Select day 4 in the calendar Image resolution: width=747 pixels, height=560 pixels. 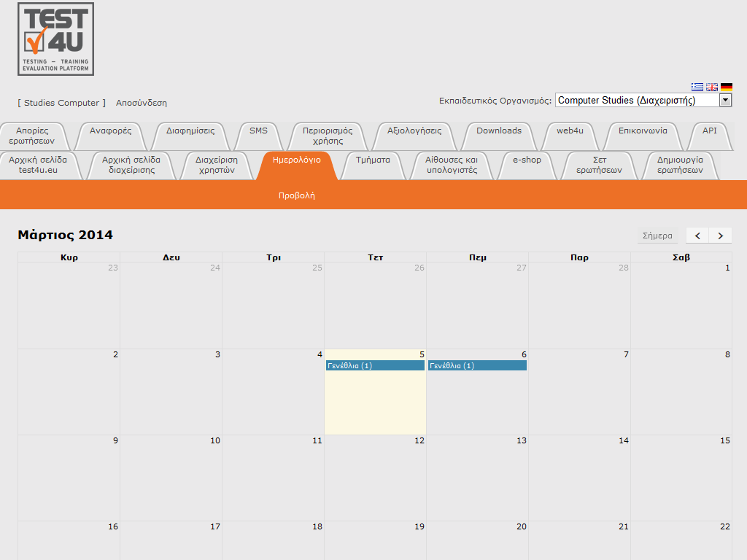[274, 392]
